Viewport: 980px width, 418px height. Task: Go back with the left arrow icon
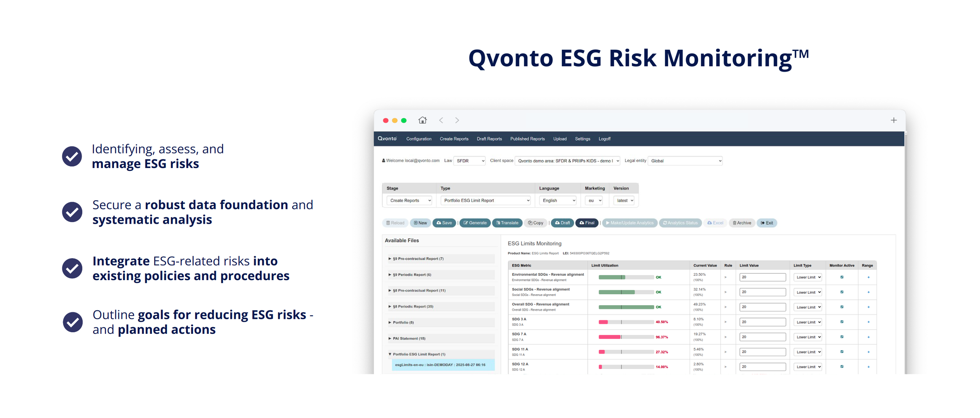tap(441, 120)
